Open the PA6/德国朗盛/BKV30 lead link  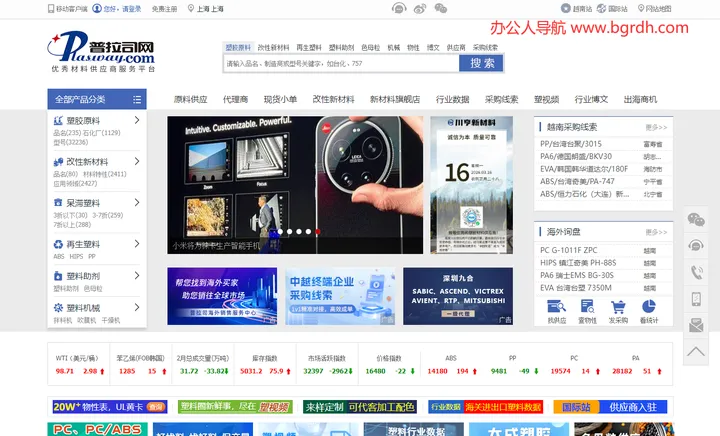click(x=576, y=157)
